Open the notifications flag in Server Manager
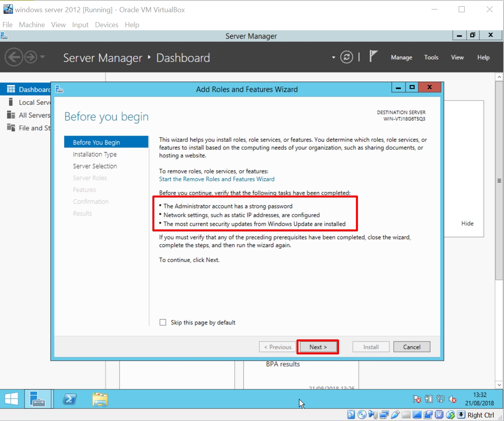The image size is (504, 421). 373,56
